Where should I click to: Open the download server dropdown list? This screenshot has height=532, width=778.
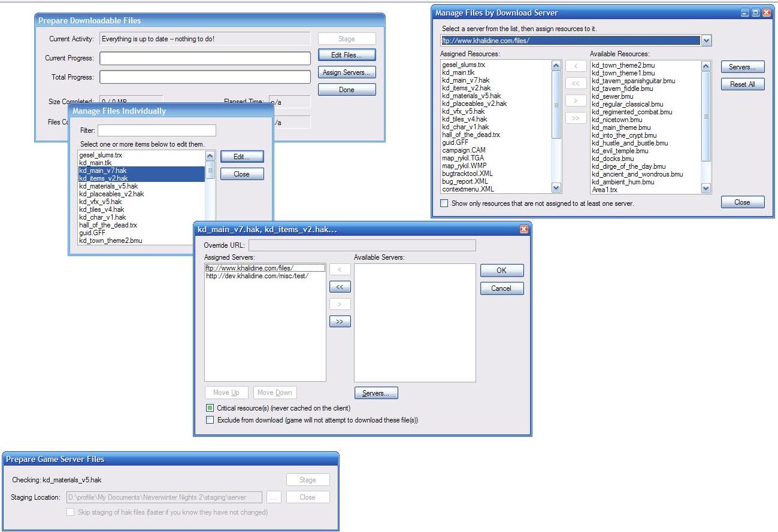[706, 41]
